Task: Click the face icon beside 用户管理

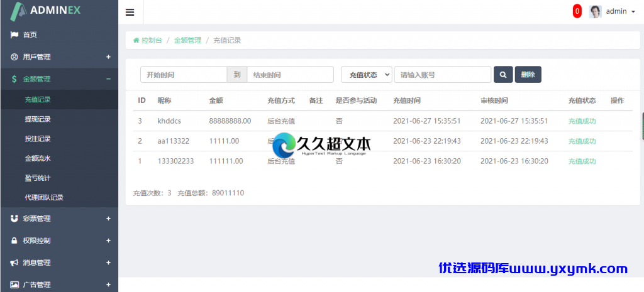Action: 14,57
